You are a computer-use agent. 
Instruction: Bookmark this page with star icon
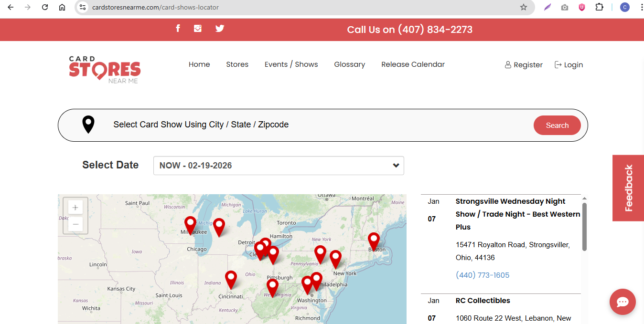[x=524, y=7]
